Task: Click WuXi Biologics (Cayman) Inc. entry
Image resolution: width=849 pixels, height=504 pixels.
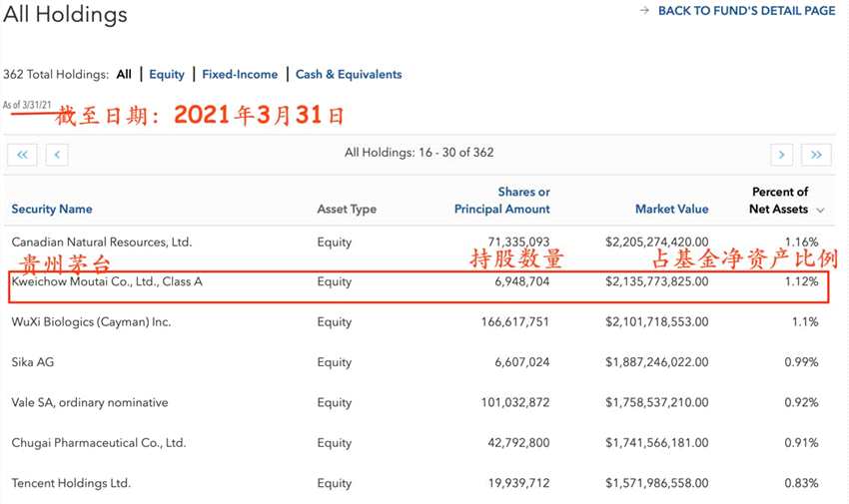Action: pos(91,322)
